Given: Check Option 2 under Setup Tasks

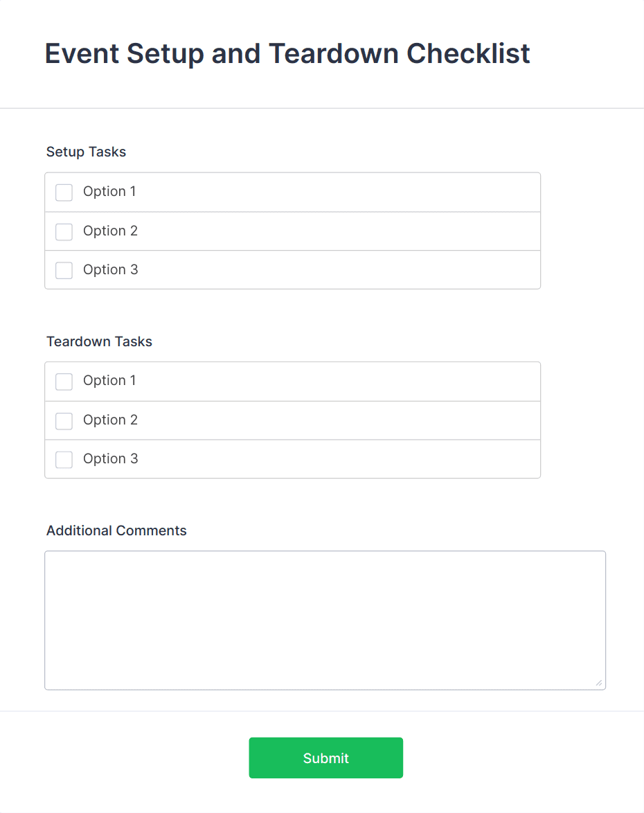Looking at the screenshot, I should 64,231.
